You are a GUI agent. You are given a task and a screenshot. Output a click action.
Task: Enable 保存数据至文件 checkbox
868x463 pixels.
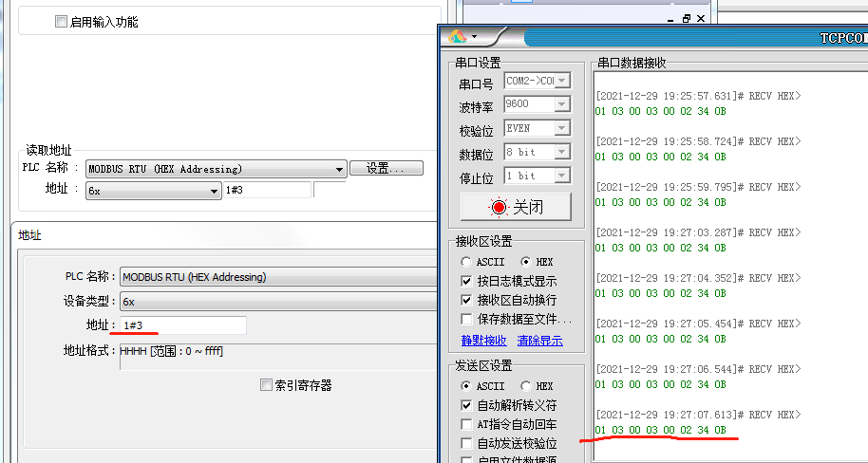pyautogui.click(x=466, y=319)
